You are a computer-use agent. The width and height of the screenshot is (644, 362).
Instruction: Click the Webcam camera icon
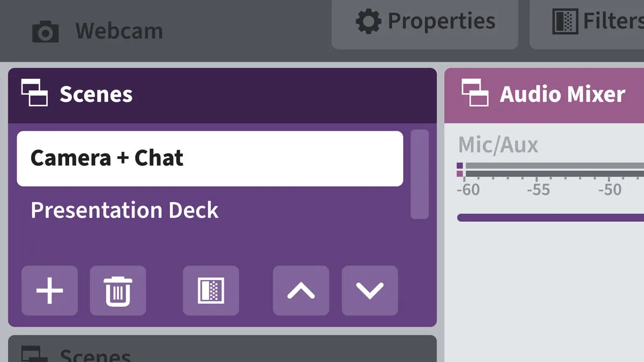tap(45, 32)
